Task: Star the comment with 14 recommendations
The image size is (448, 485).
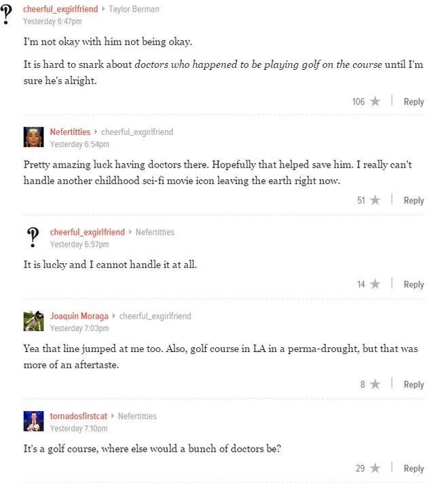Action: [x=375, y=284]
